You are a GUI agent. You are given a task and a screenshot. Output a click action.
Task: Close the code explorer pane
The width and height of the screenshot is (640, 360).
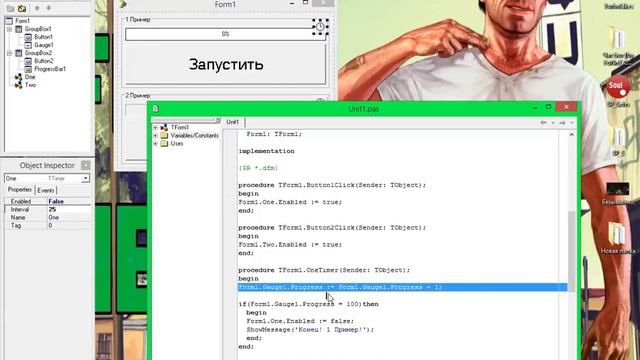(x=218, y=120)
